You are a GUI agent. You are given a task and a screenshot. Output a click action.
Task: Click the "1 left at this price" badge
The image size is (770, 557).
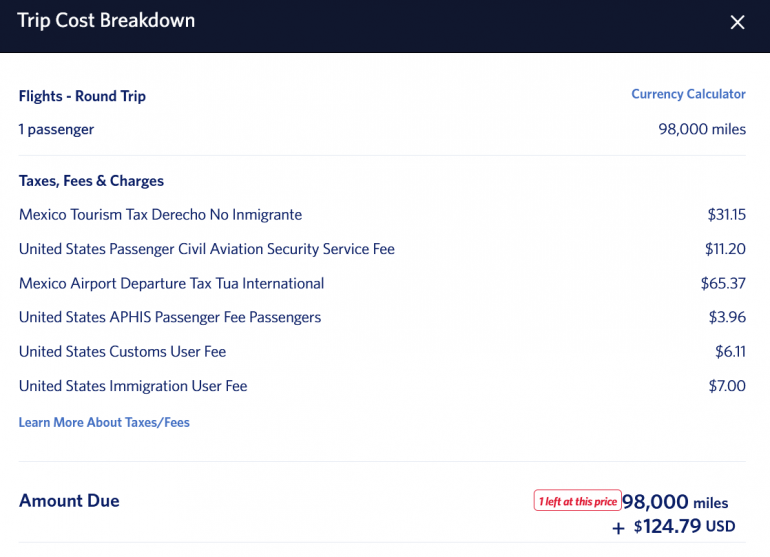coord(577,501)
